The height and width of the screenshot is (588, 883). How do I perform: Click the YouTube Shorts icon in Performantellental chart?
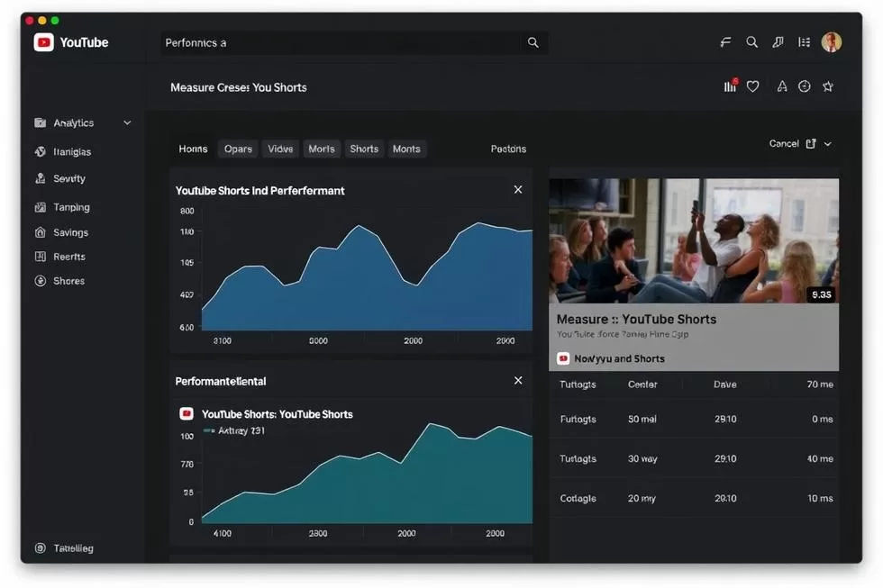(x=187, y=413)
